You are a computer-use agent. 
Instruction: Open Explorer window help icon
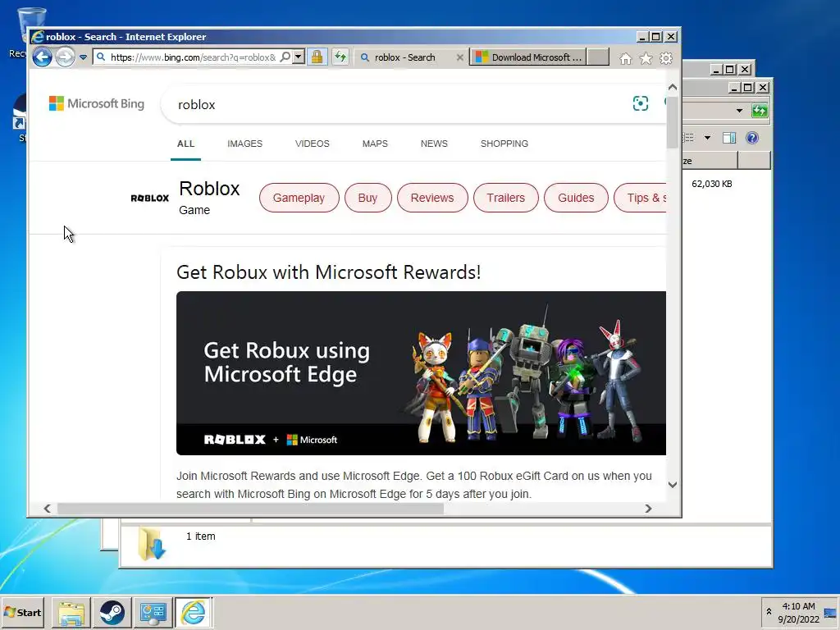[x=752, y=138]
